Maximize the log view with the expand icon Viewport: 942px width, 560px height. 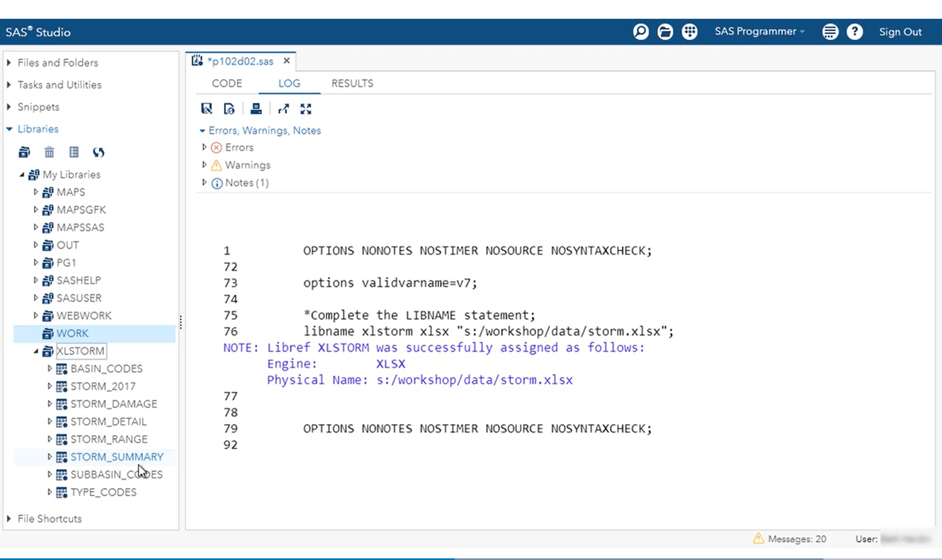point(305,109)
